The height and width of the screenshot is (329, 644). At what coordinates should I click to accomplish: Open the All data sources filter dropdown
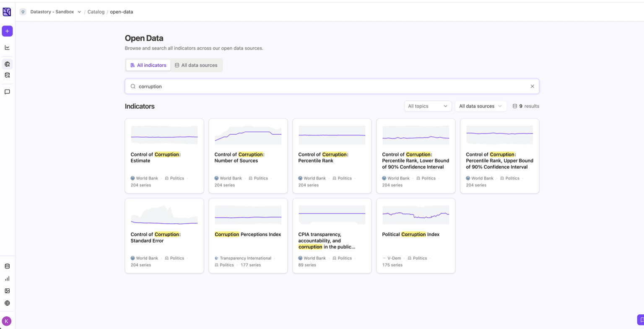480,106
